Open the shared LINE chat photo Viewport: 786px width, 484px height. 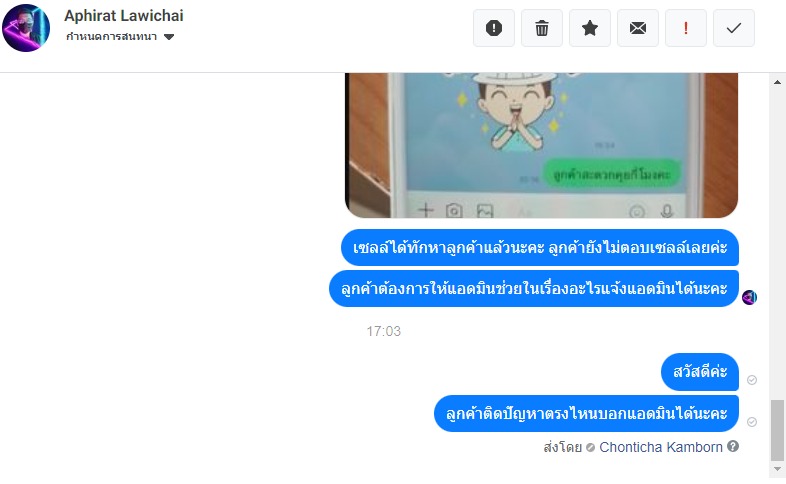(x=541, y=145)
